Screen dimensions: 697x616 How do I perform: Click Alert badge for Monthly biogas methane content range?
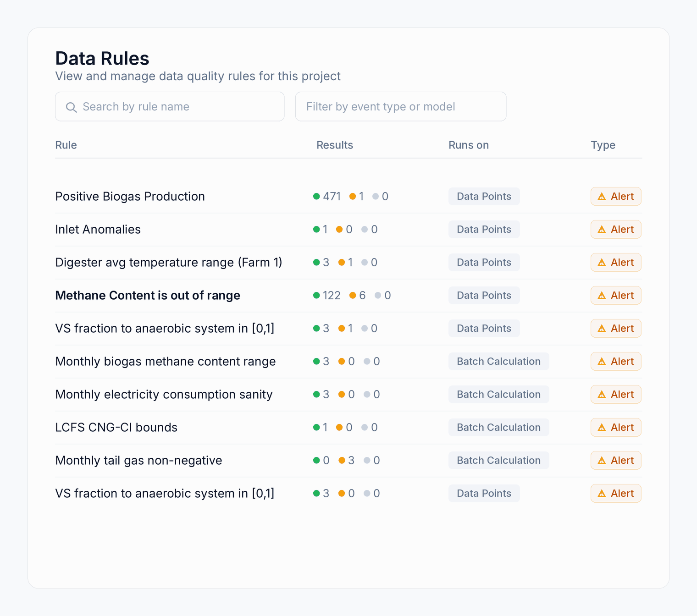[x=616, y=361]
